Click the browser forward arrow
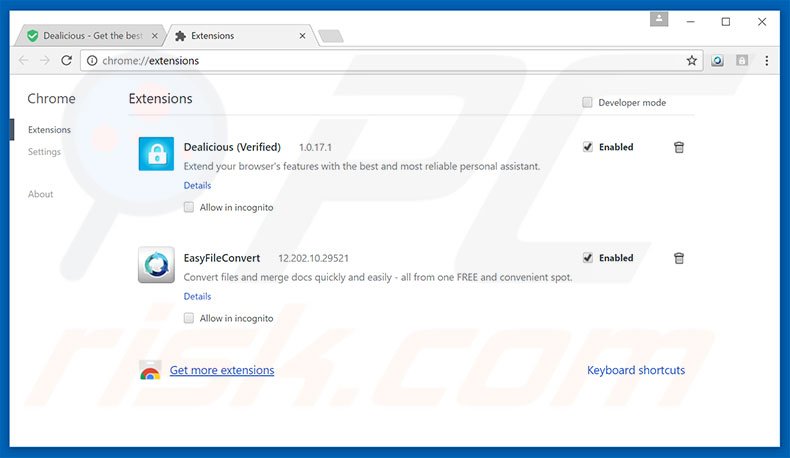The image size is (790, 458). point(45,60)
